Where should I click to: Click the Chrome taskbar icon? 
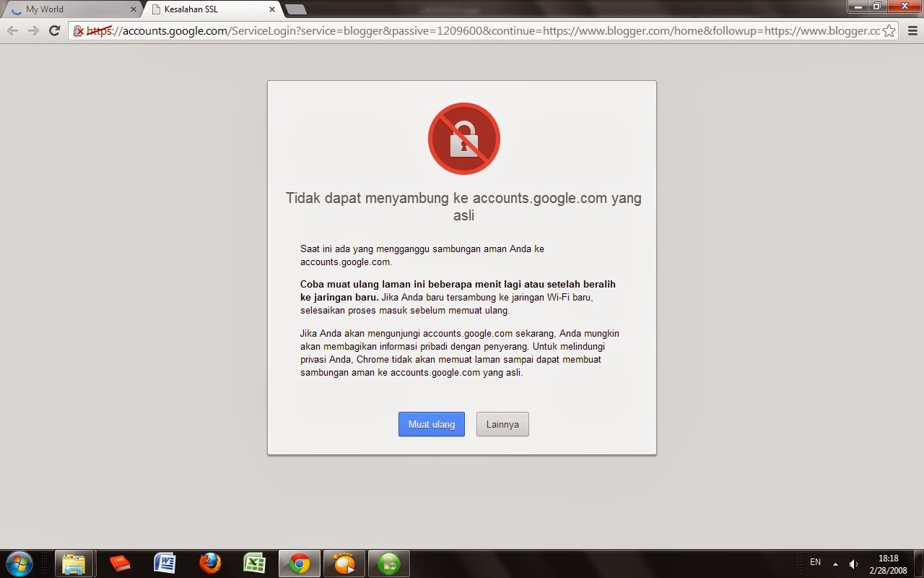[x=299, y=564]
